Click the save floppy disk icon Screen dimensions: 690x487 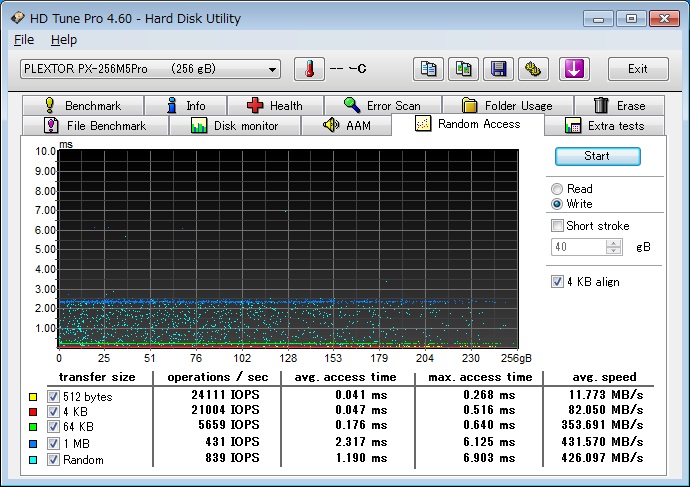click(498, 69)
